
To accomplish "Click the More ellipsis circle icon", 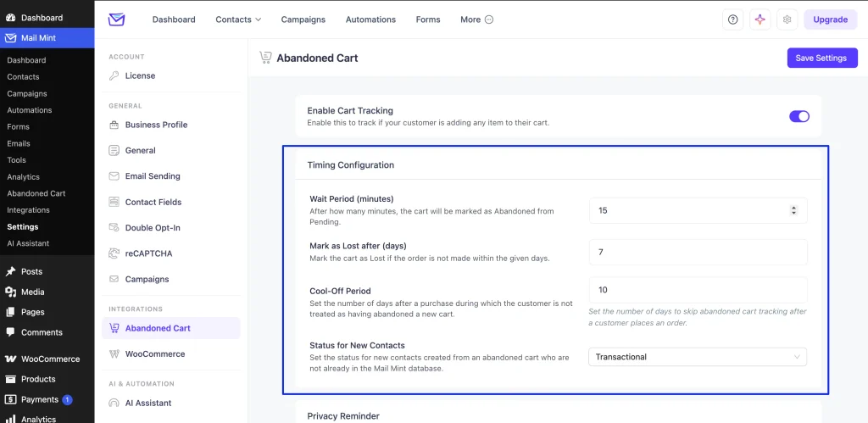I will coord(489,19).
